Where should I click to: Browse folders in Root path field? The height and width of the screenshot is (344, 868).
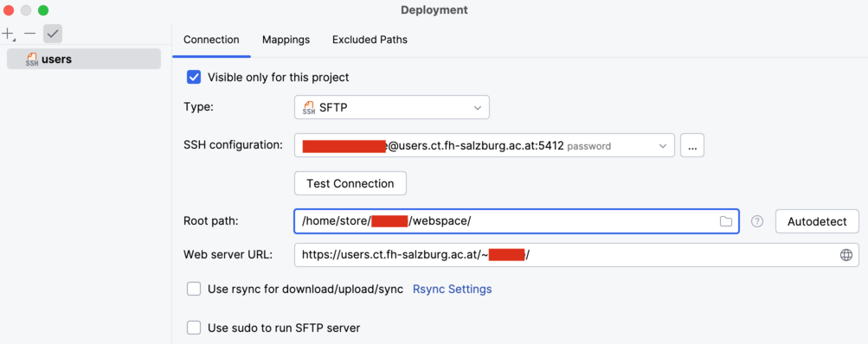(725, 222)
